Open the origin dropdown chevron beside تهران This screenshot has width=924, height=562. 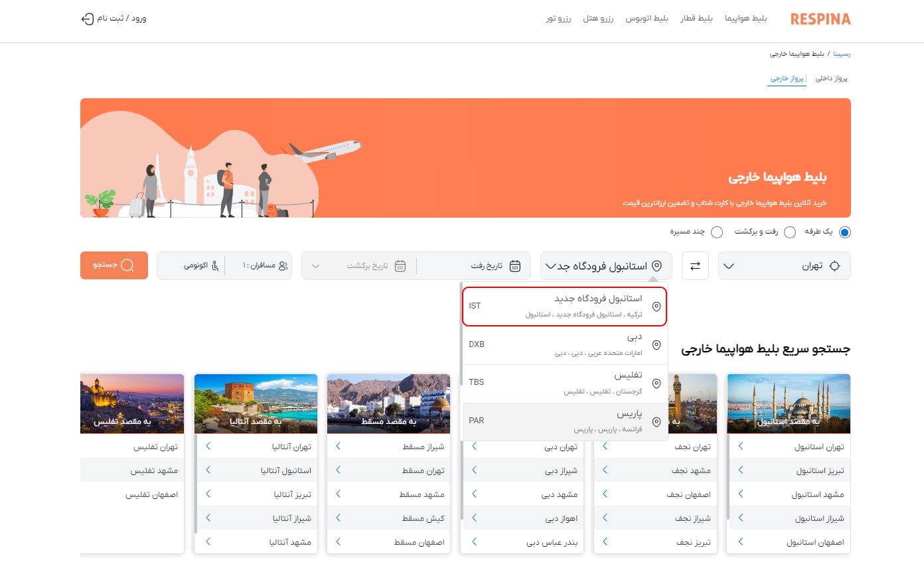pyautogui.click(x=728, y=265)
